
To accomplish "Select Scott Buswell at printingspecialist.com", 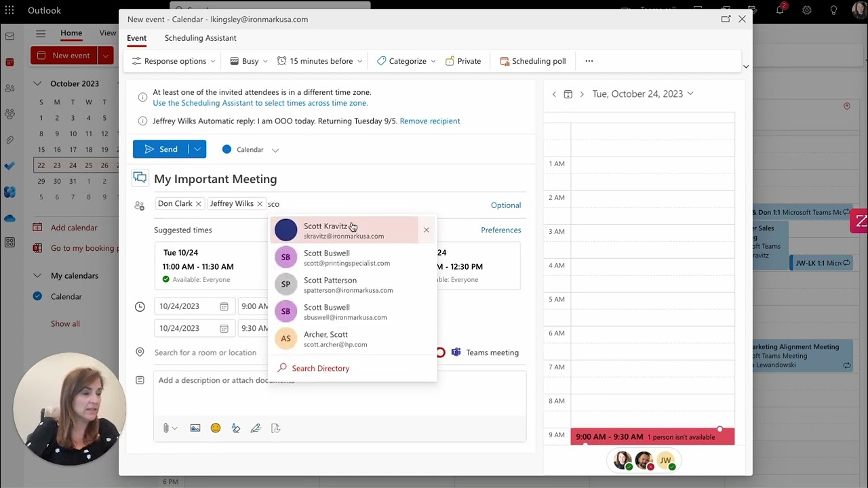I will 353,258.
